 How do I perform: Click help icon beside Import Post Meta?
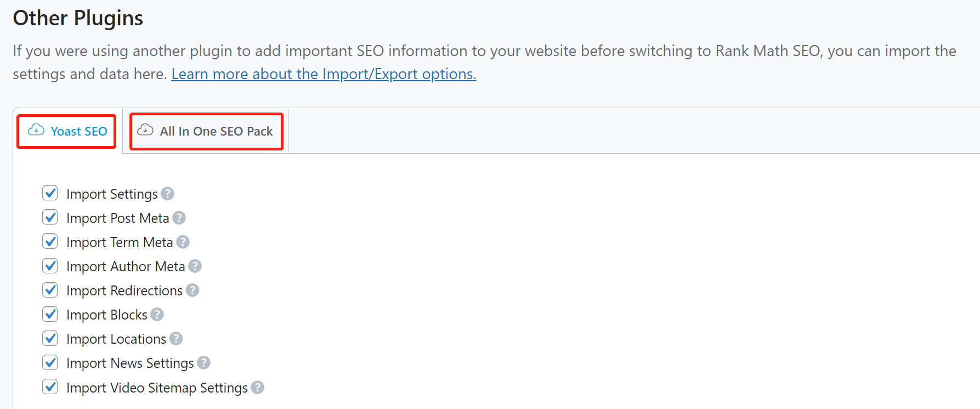click(179, 218)
